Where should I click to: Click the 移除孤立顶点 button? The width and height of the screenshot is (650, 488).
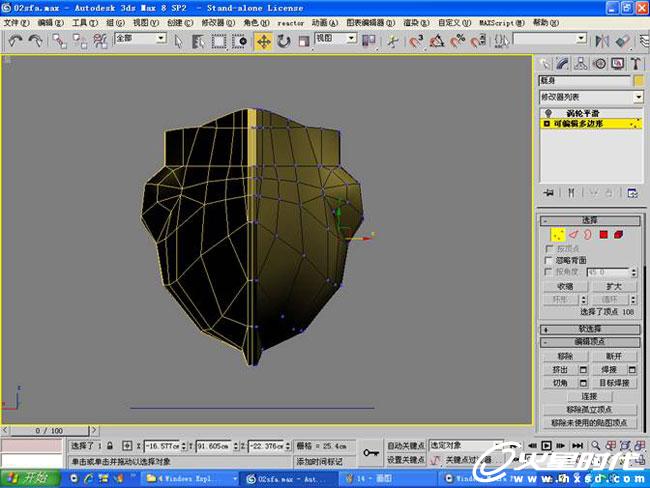pyautogui.click(x=589, y=410)
